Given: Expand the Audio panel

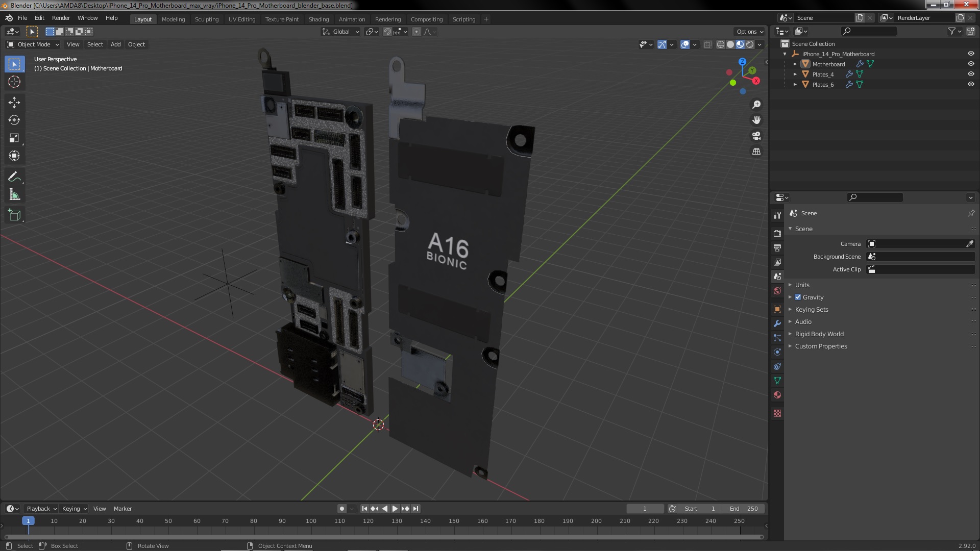Looking at the screenshot, I should (803, 321).
